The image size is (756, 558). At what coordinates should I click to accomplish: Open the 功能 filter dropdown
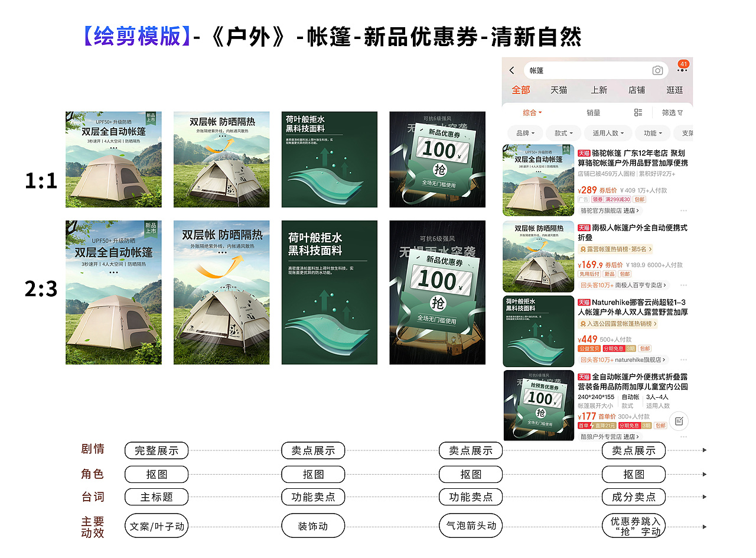653,133
